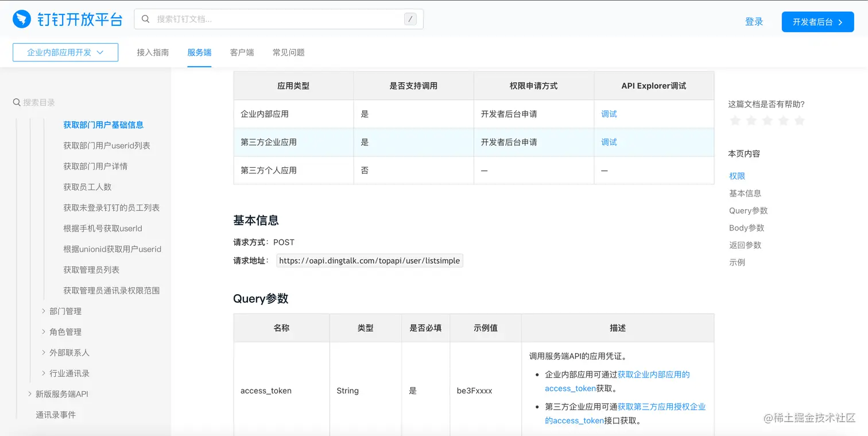
Task: Expand the 行业通讯录 tree node
Action: coord(44,373)
